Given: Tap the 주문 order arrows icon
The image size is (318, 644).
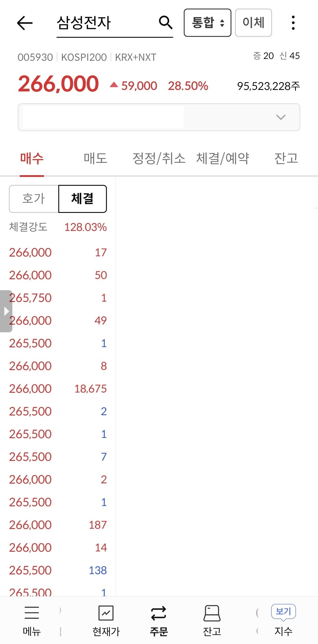Looking at the screenshot, I should point(159,613).
